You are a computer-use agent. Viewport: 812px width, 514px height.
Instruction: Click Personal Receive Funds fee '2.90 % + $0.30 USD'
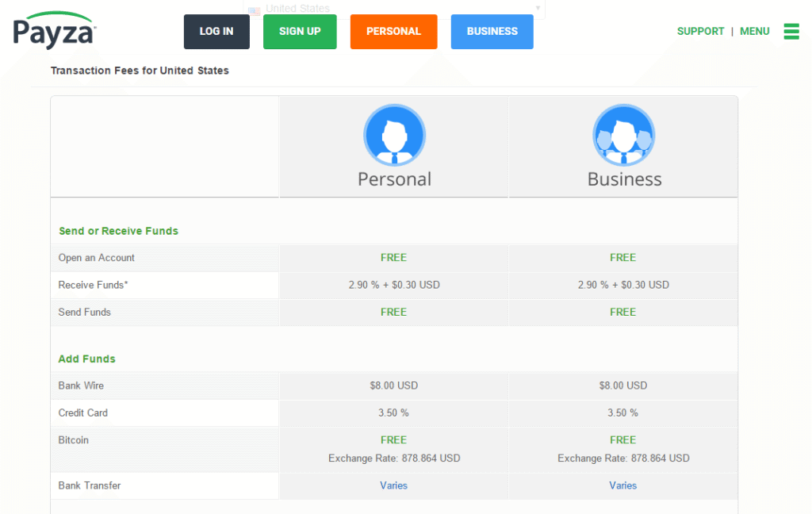pos(394,285)
